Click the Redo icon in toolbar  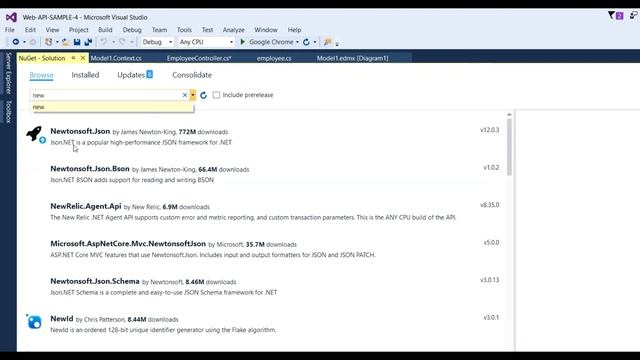(x=122, y=42)
